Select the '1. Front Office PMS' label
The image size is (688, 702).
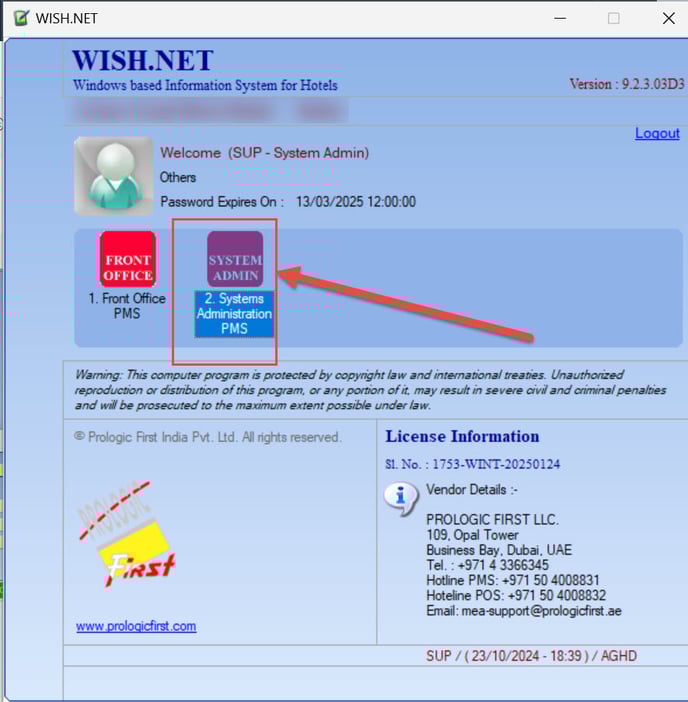(127, 306)
